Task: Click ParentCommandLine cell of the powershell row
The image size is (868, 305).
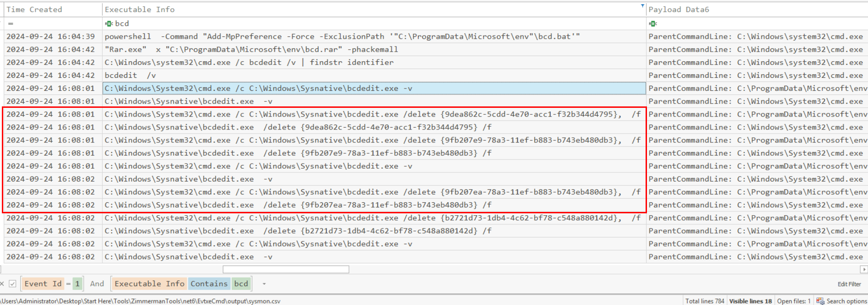Action: (757, 36)
